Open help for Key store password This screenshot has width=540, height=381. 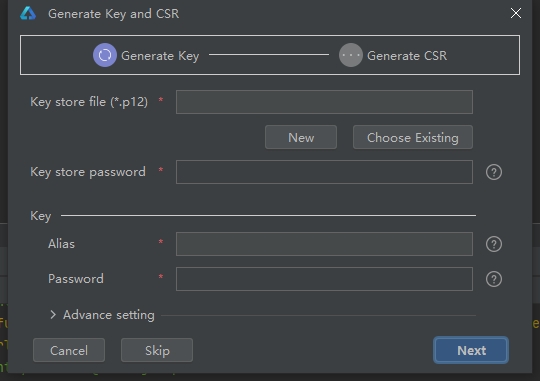coord(494,172)
